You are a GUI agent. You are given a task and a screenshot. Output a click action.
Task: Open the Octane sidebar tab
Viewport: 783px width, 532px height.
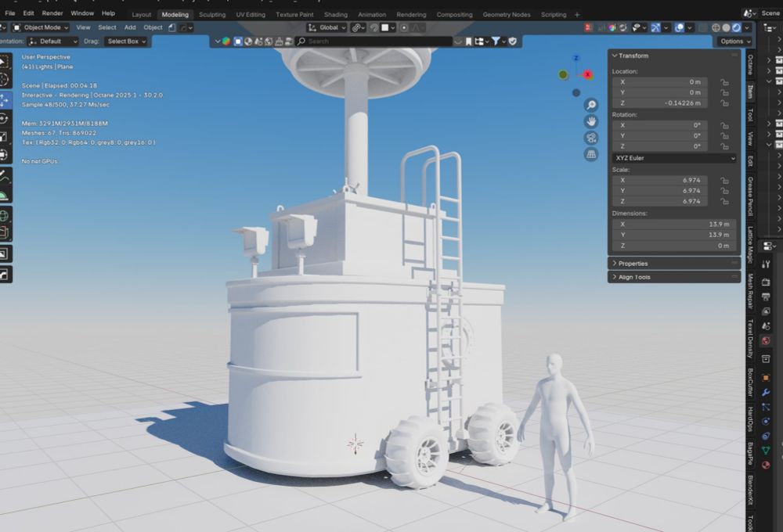pos(750,65)
